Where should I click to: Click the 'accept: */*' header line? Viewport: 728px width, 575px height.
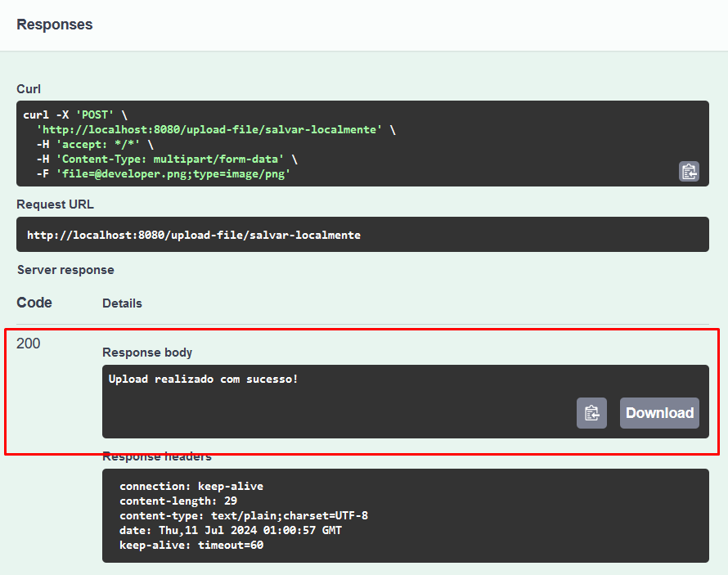95,144
